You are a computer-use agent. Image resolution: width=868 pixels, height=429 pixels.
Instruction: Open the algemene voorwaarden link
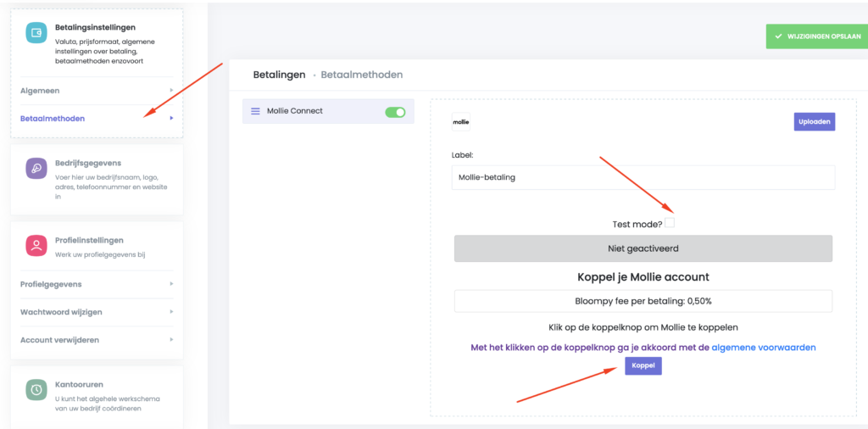click(x=763, y=348)
